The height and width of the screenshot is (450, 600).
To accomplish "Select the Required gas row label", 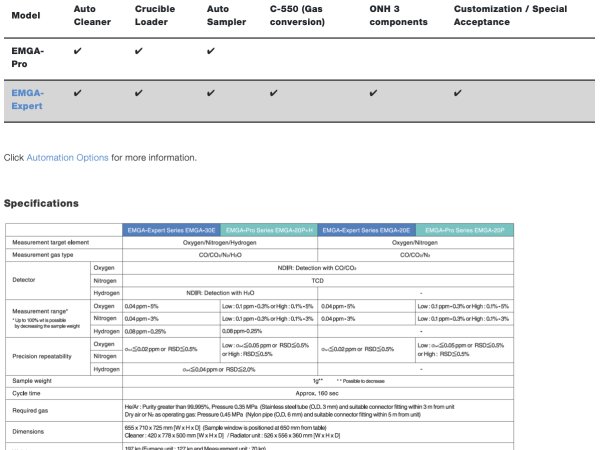I will [30, 411].
